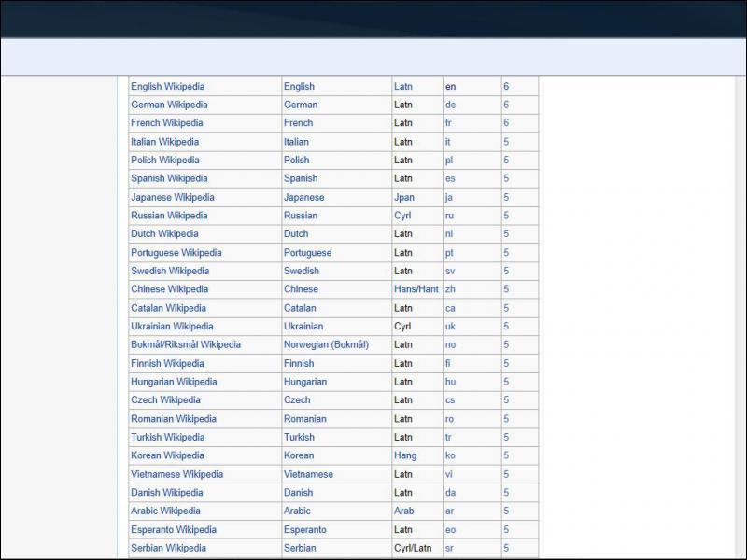Click the 'uk' language code link
Screen dimensions: 747x560
click(x=450, y=326)
